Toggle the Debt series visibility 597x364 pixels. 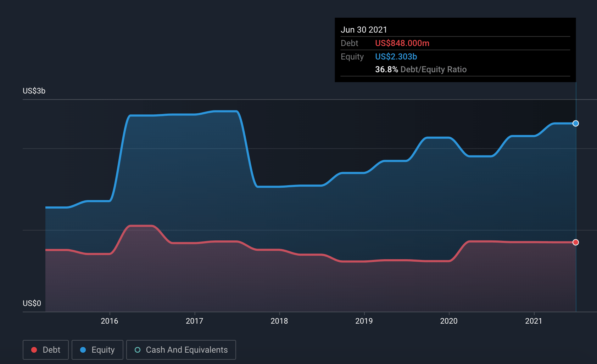point(45,349)
